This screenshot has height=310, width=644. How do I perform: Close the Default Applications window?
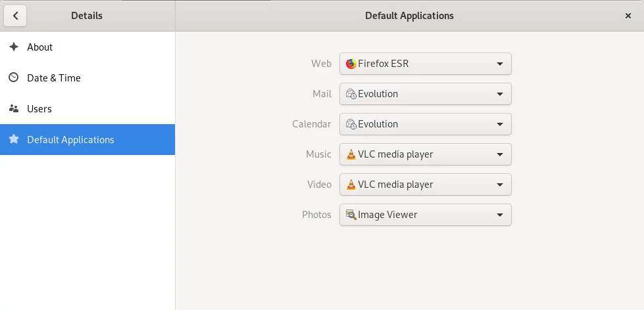pyautogui.click(x=628, y=16)
